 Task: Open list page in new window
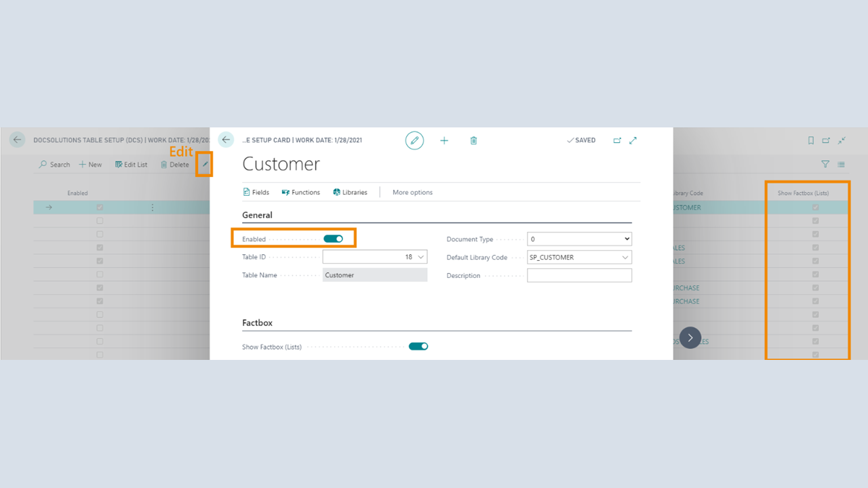click(x=826, y=140)
